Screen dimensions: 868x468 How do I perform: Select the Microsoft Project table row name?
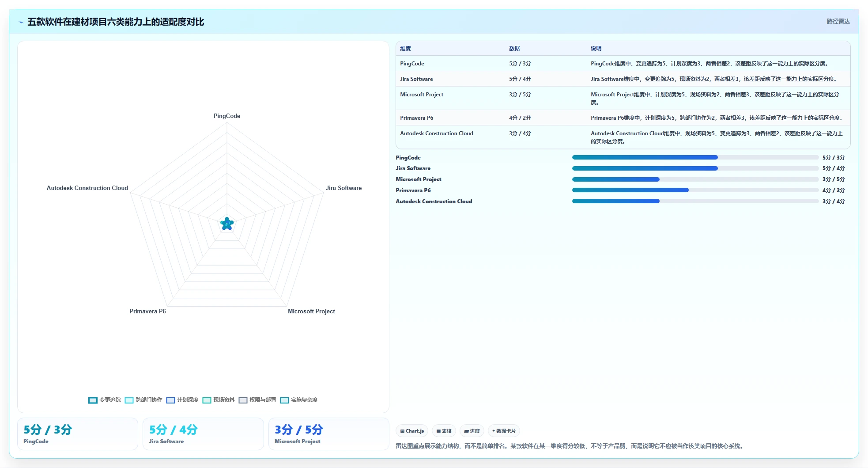[x=422, y=95]
